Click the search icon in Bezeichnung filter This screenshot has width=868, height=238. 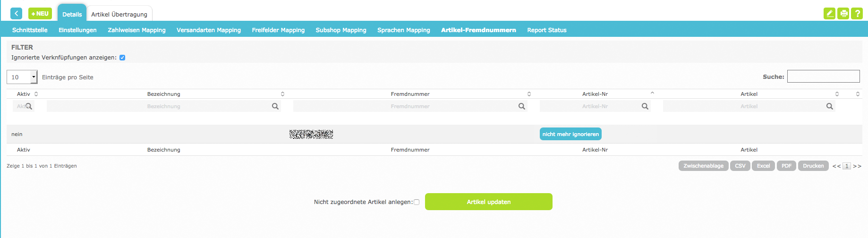pos(275,106)
